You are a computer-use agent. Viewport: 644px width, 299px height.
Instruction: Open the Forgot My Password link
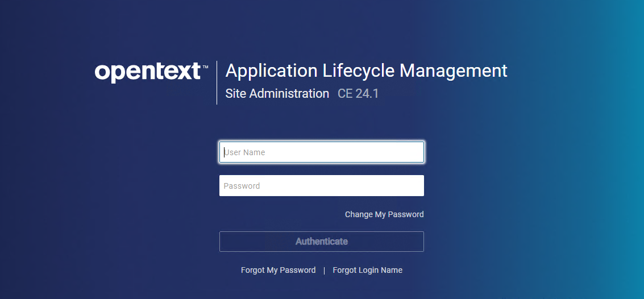pos(278,270)
